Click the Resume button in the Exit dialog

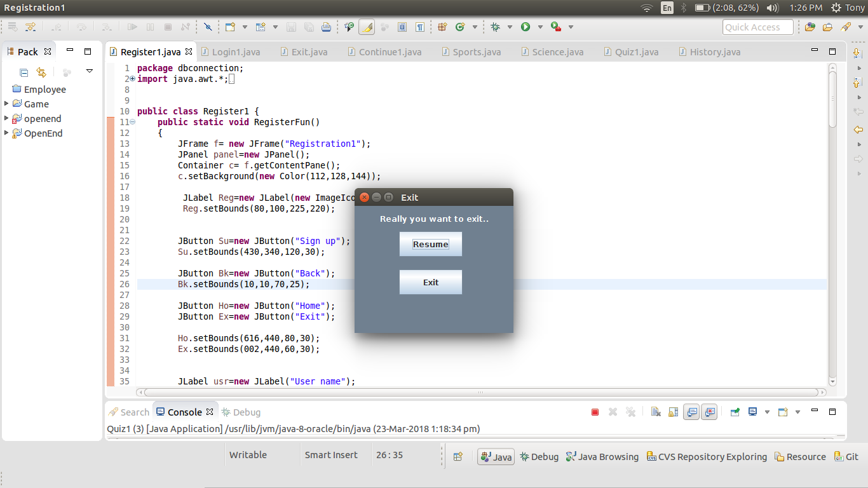[430, 244]
